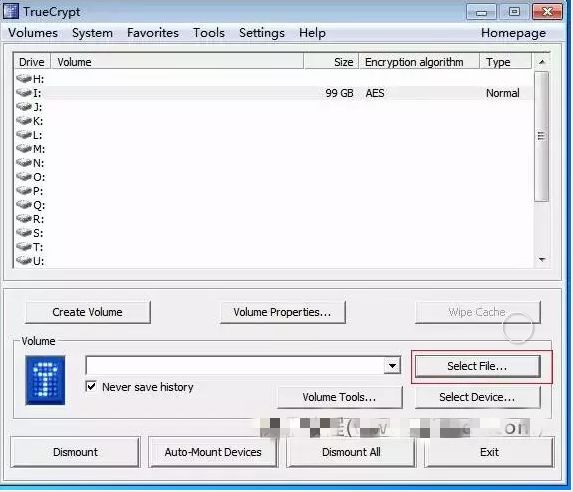
Task: Click the Select File button
Action: [x=477, y=366]
